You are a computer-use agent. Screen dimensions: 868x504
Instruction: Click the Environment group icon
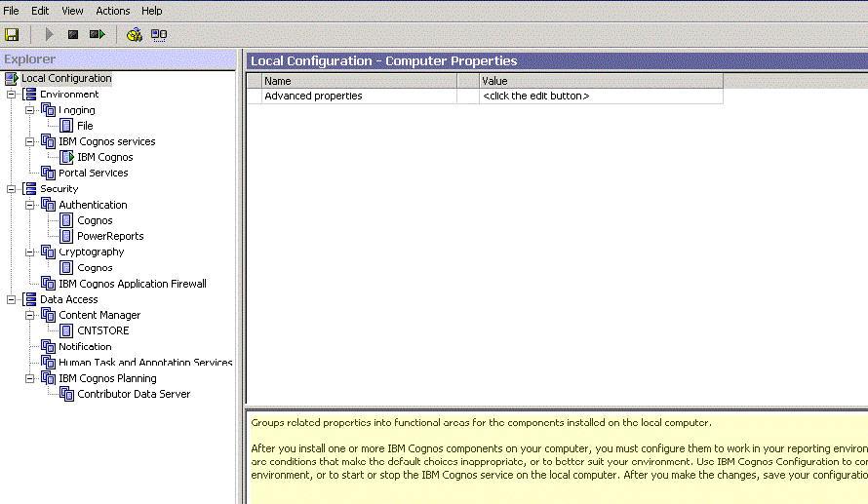click(29, 95)
